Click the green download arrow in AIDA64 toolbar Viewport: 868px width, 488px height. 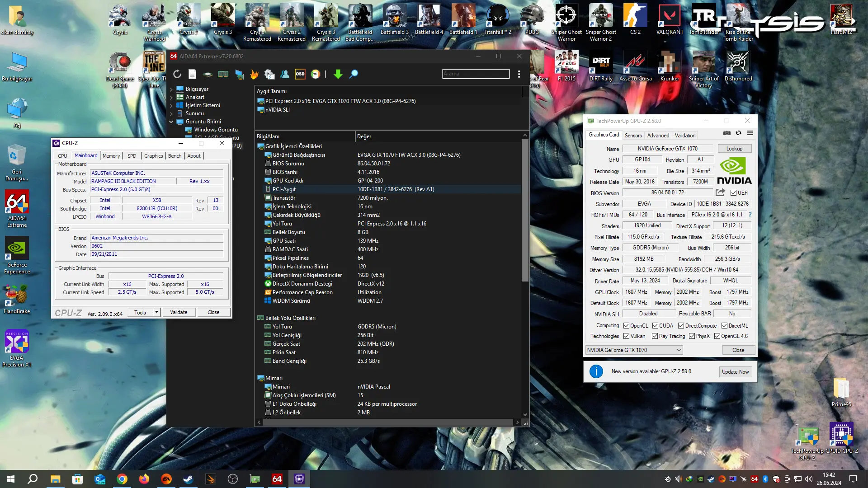point(338,74)
